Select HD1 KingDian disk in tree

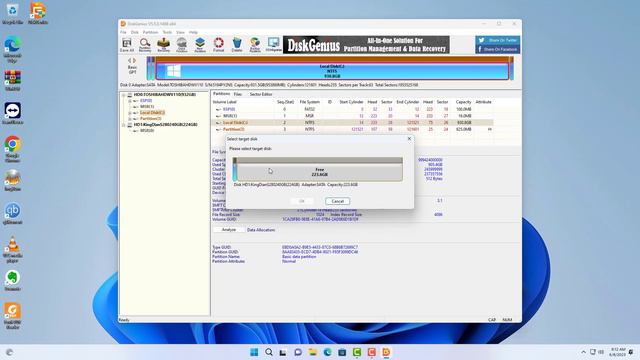click(x=165, y=124)
